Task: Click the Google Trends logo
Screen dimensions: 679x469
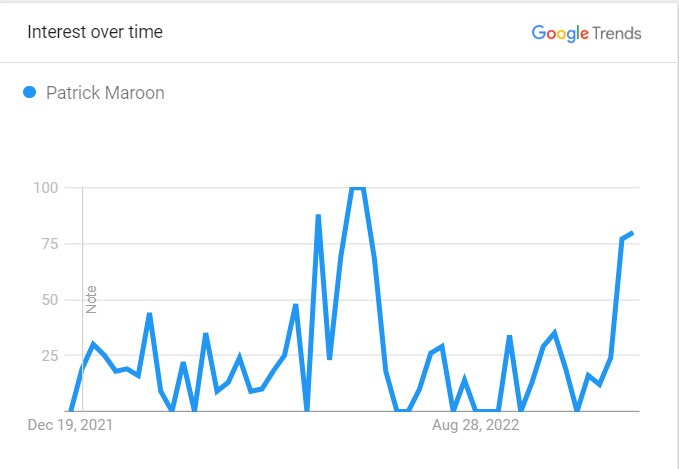Action: (586, 33)
